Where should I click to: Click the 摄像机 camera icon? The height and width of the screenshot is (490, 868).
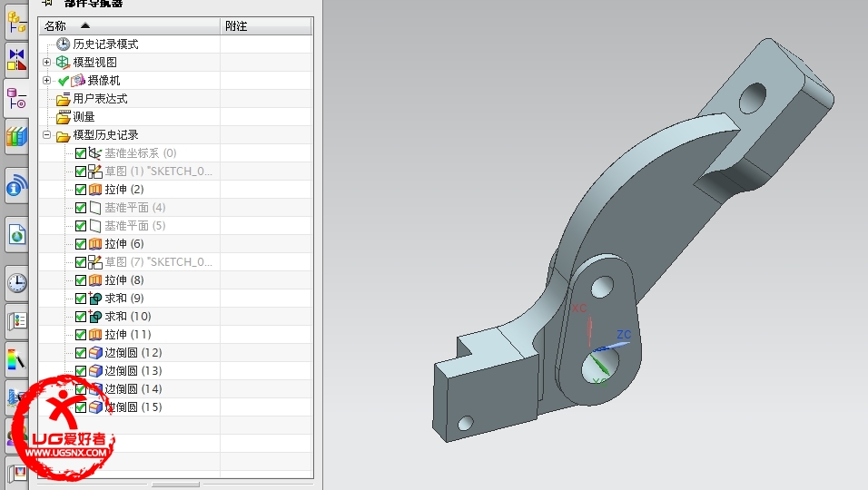78,80
